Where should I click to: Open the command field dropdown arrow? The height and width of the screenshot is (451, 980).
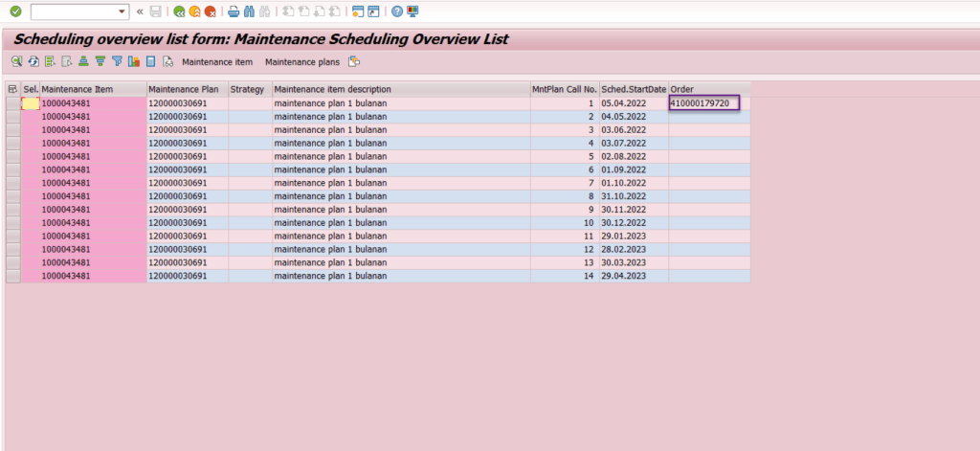[x=122, y=11]
